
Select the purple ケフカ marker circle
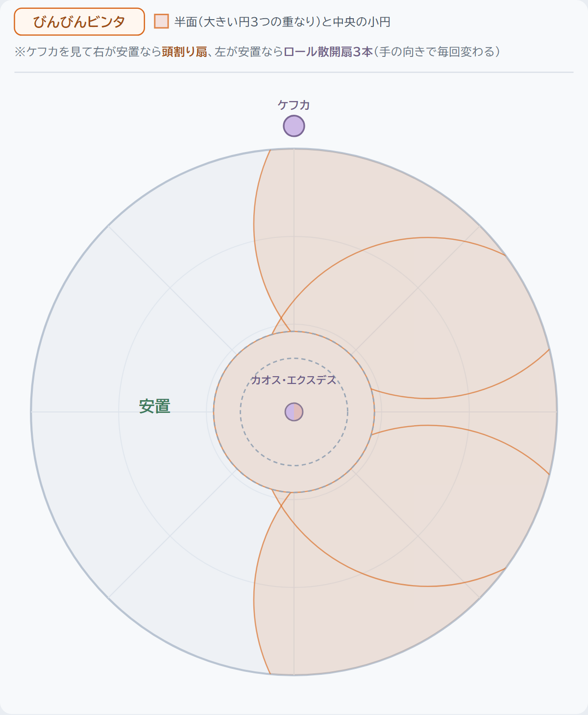click(294, 126)
